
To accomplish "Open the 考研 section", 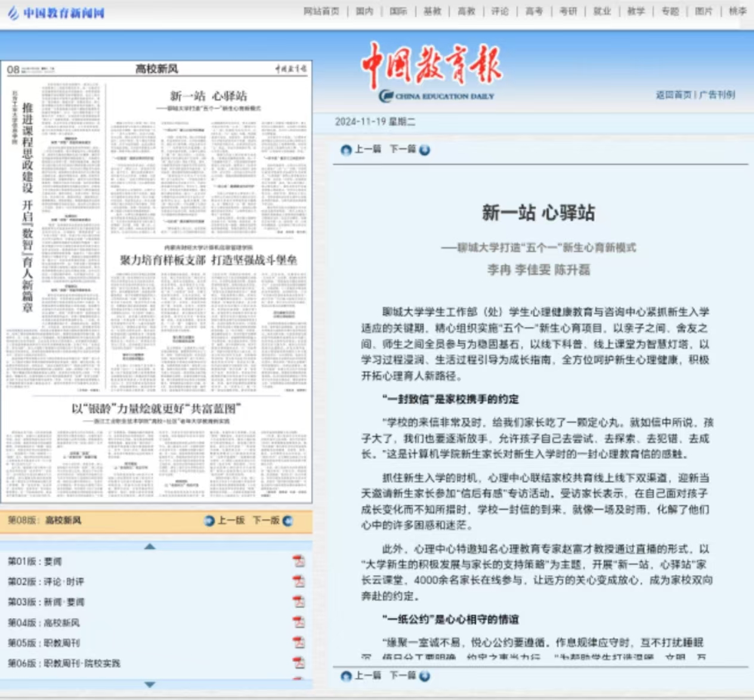I will [568, 11].
